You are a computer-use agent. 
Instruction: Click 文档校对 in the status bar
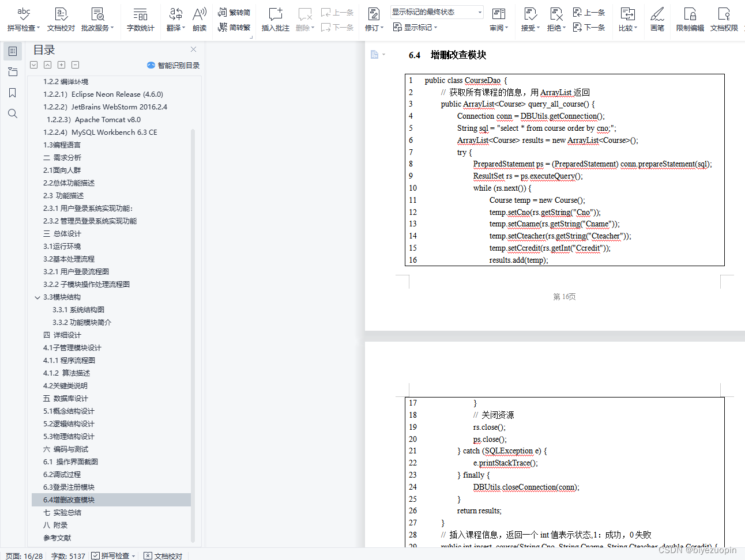(163, 556)
